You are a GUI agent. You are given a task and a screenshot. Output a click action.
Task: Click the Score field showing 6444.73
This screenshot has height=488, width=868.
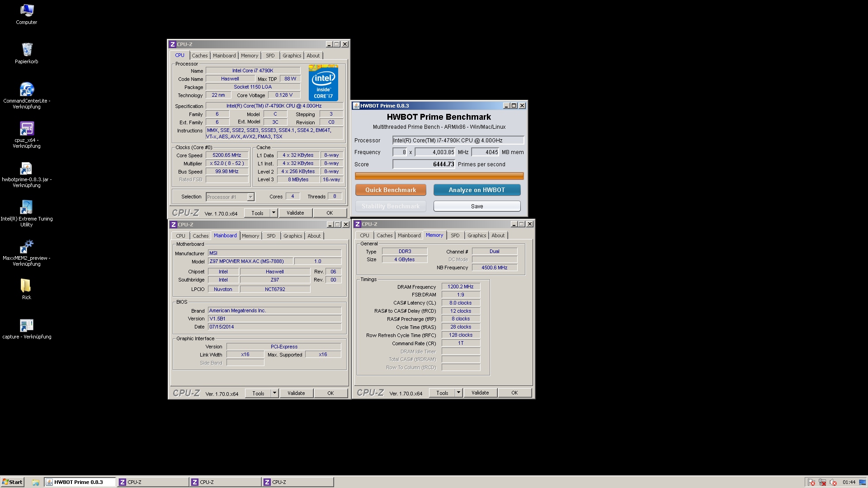(x=424, y=164)
